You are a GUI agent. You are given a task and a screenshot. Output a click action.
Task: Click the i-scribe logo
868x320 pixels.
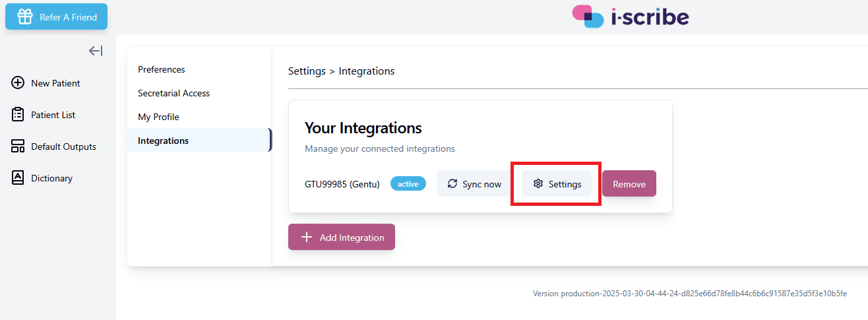click(x=631, y=16)
